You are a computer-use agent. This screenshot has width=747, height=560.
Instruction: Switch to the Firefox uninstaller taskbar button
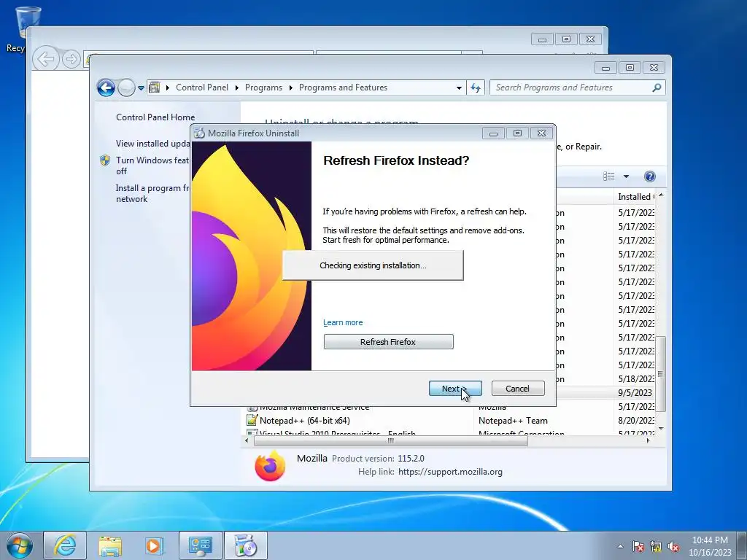(x=245, y=545)
